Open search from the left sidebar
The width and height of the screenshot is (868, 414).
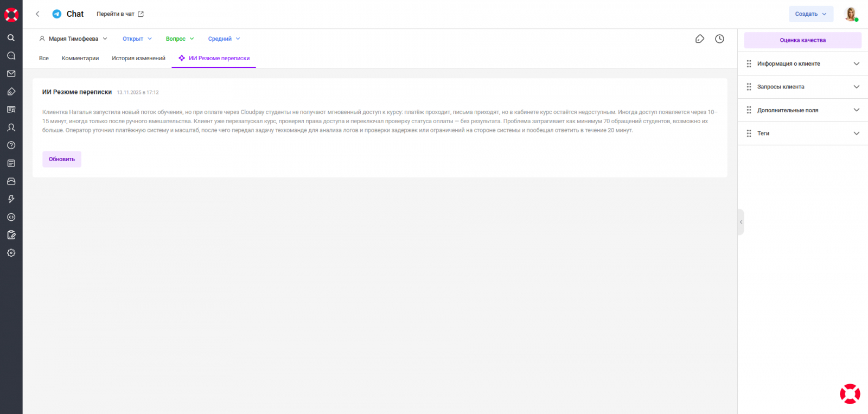[11, 38]
